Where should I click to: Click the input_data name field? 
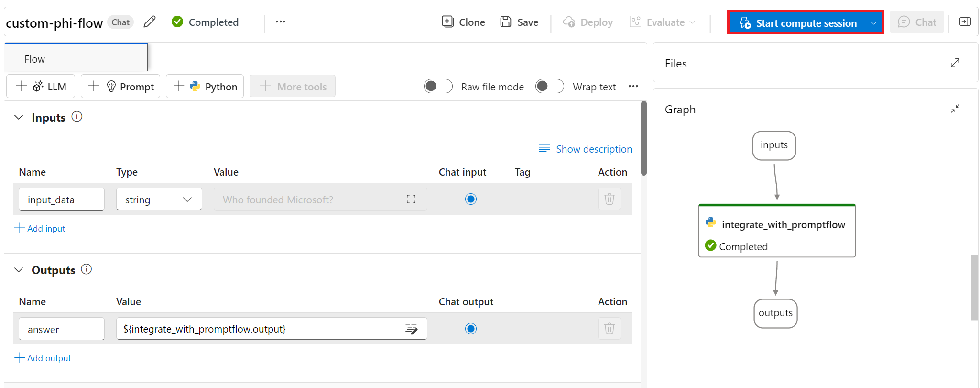point(62,199)
